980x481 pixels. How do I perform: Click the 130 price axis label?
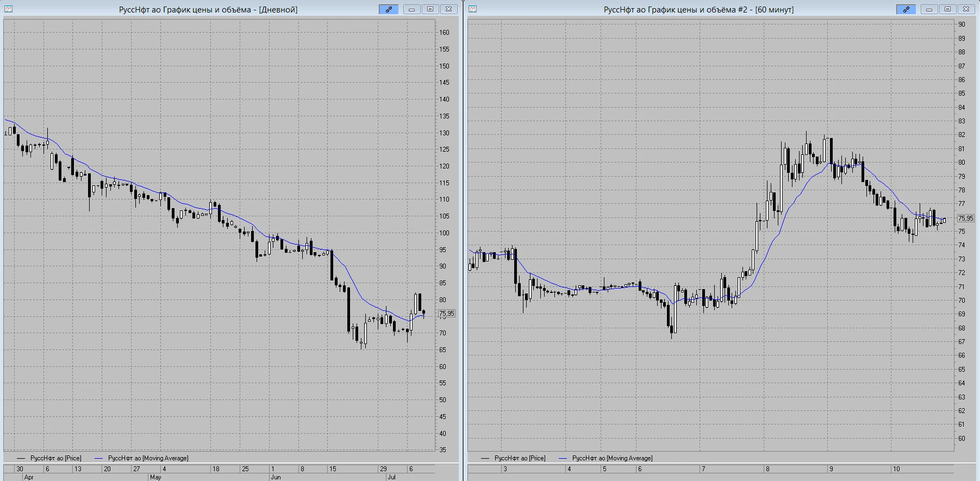(445, 133)
